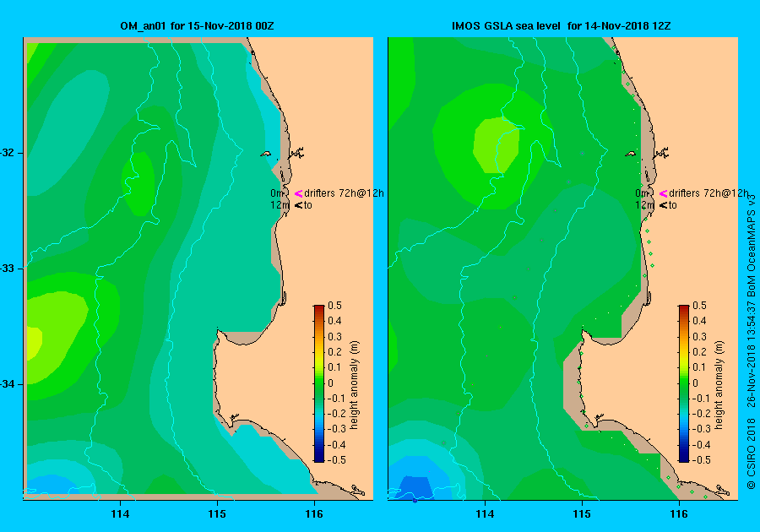Click the "12m" depth label in IMOS GSLA map
The width and height of the screenshot is (760, 532).
(644, 205)
